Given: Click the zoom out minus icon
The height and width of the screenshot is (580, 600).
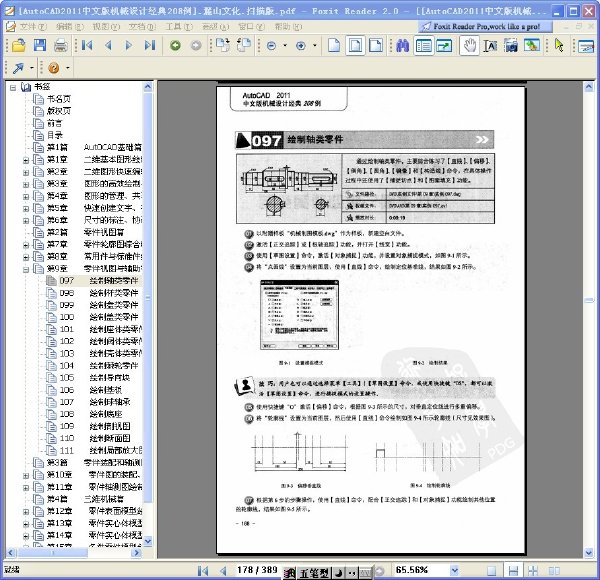Looking at the screenshot, I should [x=271, y=46].
